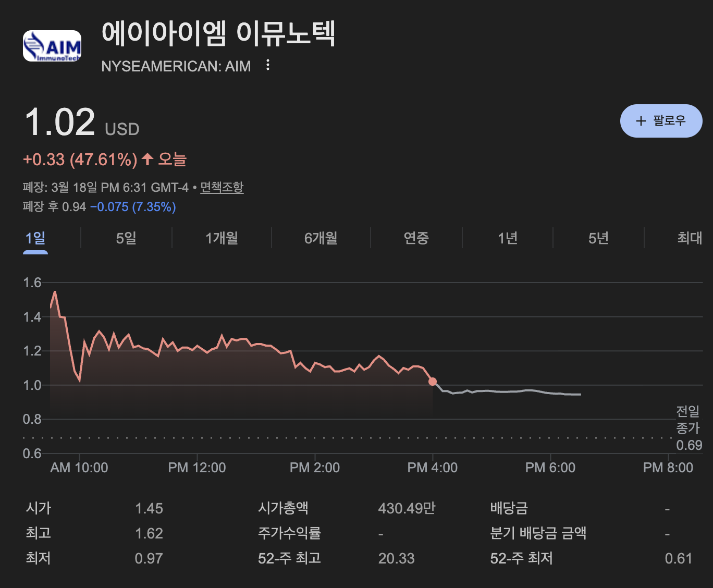Screen dimensions: 713x588
Task: Click the NYSEAMERICAN: AIM ticker text
Action: tap(176, 66)
